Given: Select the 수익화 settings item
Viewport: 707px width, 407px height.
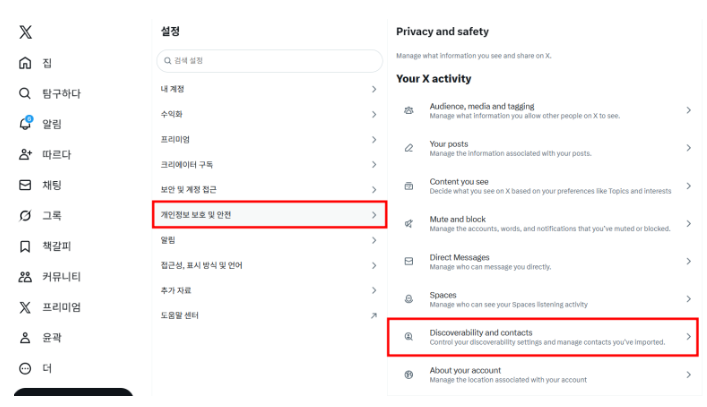Looking at the screenshot, I should click(x=269, y=114).
